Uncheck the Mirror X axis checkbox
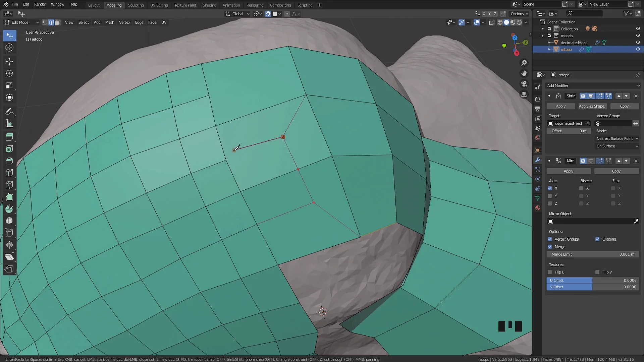 click(x=550, y=188)
